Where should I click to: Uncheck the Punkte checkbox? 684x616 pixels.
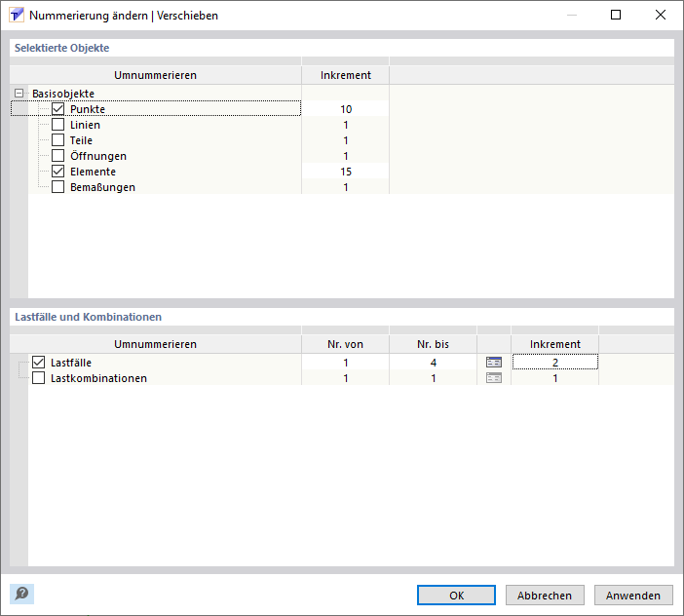tap(58, 108)
